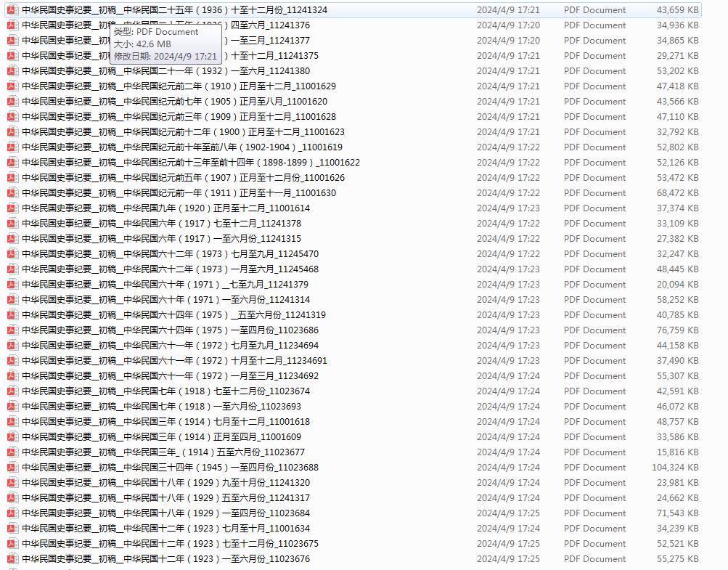Select the 1907 正月至十二月份 file name
This screenshot has width=728, height=570.
[183, 178]
